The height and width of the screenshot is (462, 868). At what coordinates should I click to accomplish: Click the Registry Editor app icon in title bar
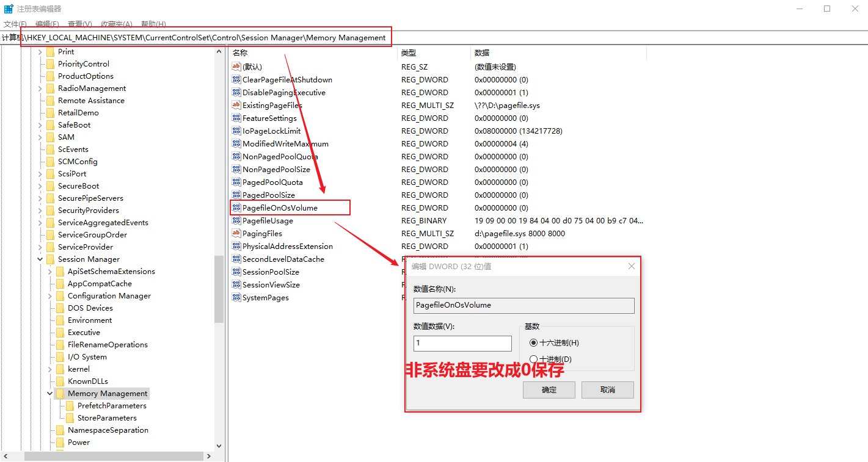click(x=9, y=9)
